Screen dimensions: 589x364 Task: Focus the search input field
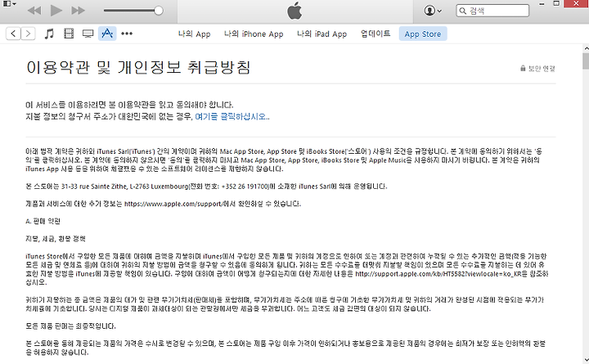[x=492, y=11]
